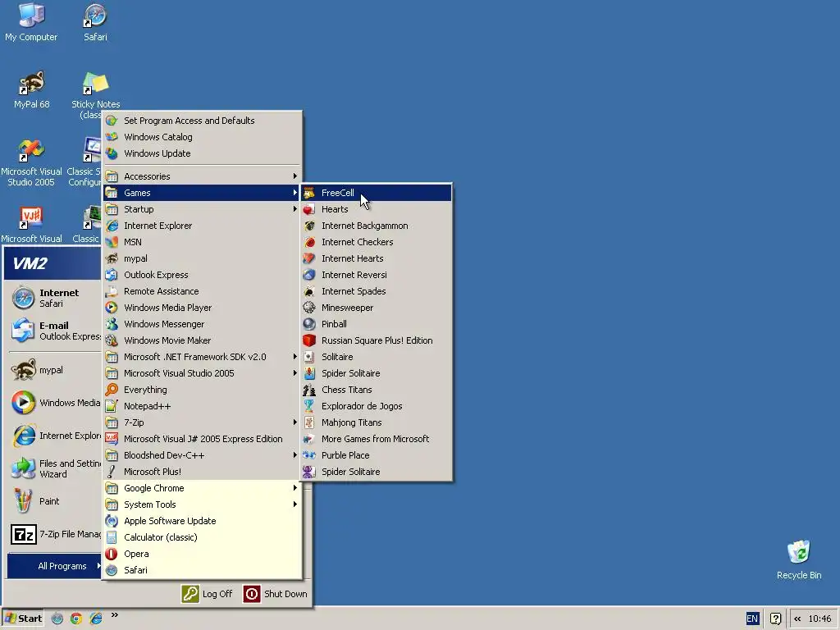The width and height of the screenshot is (840, 630).
Task: Open Notepad++ from programs list
Action: pyautogui.click(x=203, y=406)
